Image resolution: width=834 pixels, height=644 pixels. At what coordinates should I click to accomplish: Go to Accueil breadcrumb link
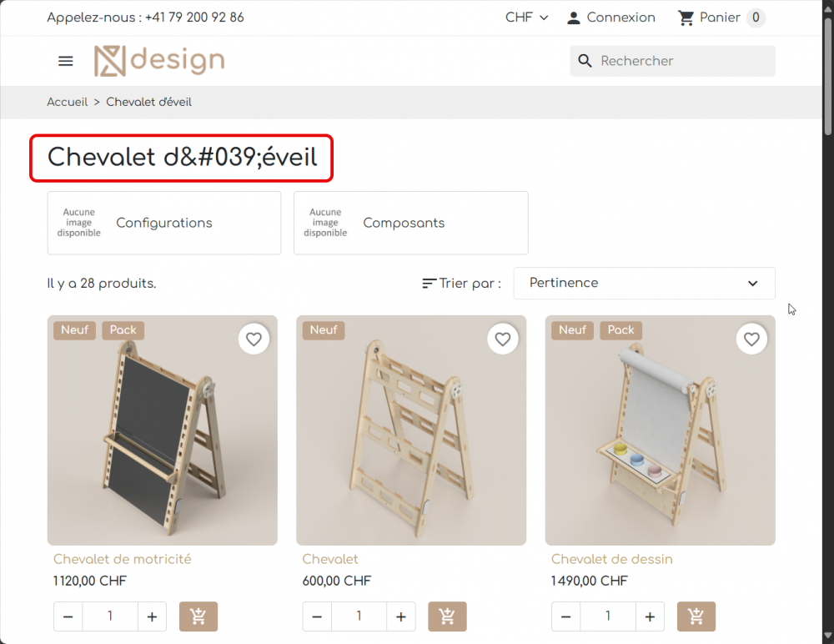point(67,102)
